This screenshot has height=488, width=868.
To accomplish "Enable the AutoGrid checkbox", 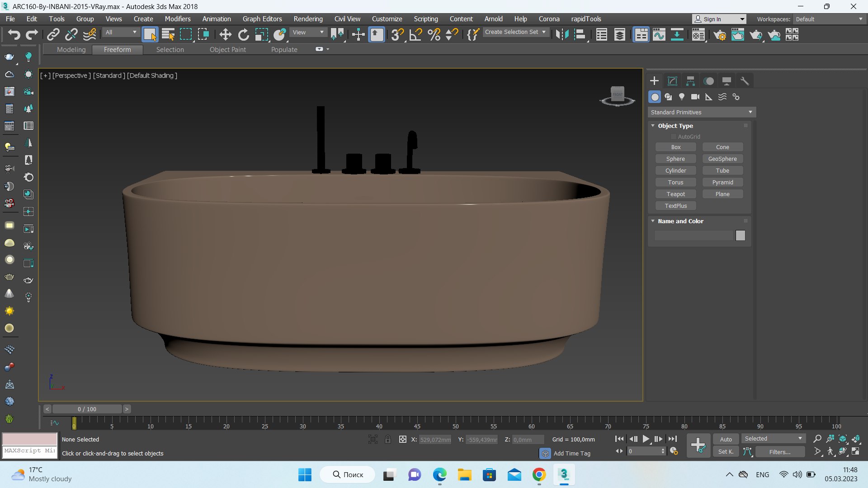I will (673, 136).
